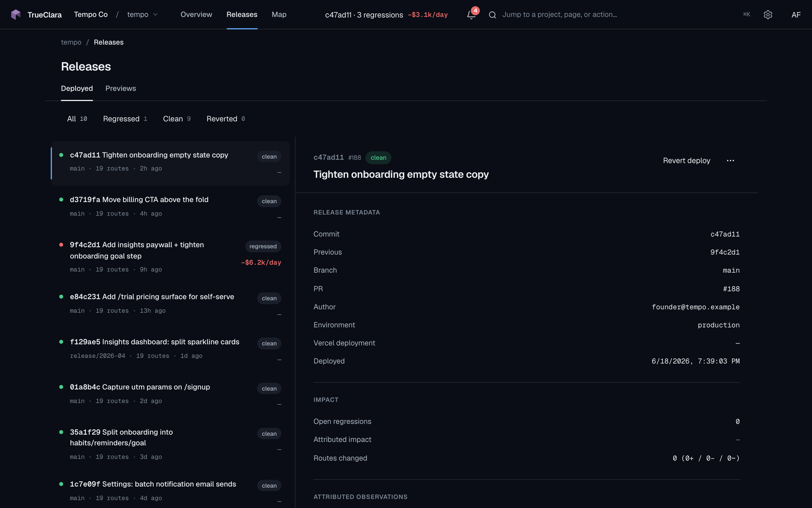This screenshot has height=508, width=812.
Task: Open the AF user avatar menu
Action: (x=796, y=14)
